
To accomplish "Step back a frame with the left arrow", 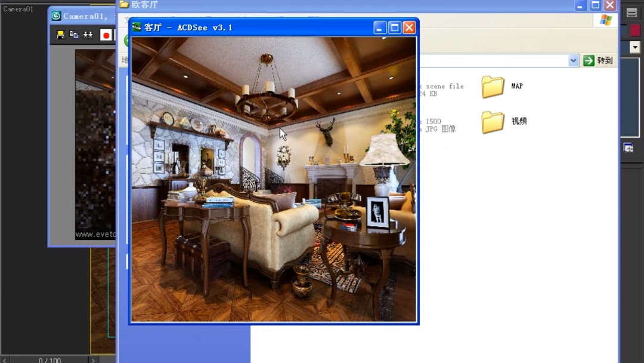I will tap(5, 360).
